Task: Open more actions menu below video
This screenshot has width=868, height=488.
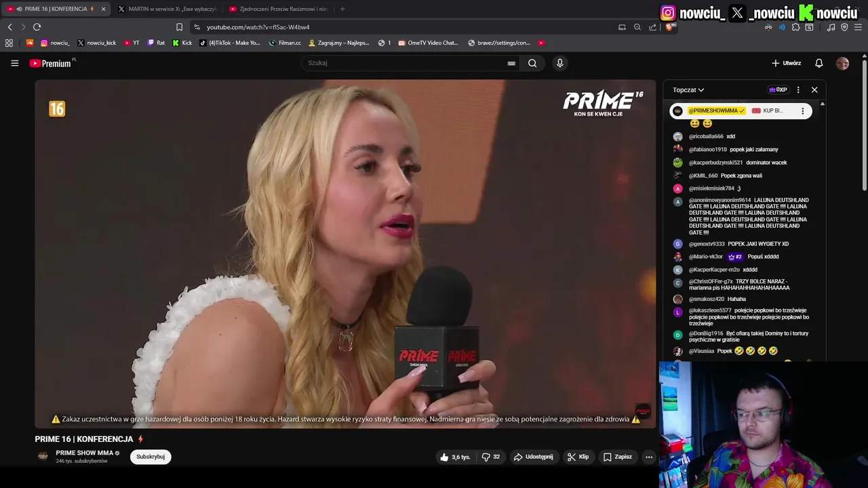Action: coord(649,457)
